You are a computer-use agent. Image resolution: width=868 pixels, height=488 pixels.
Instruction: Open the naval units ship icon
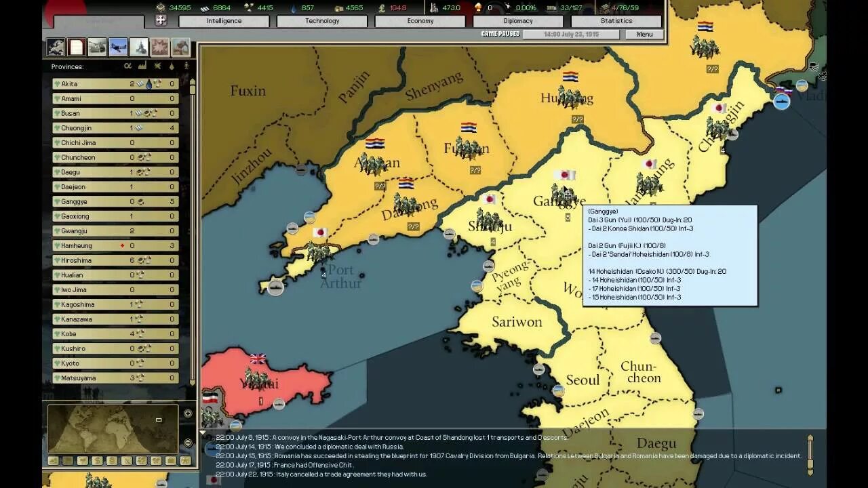click(139, 46)
